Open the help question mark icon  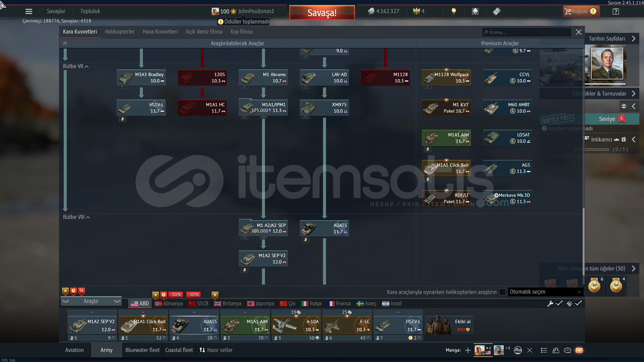click(616, 11)
